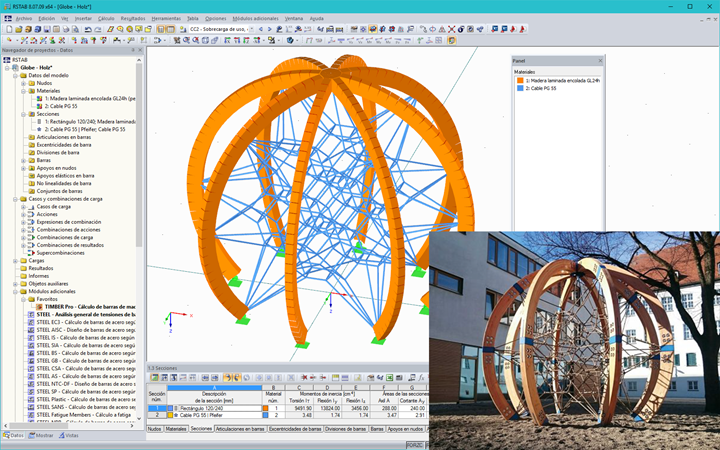Go to previous load case arrow
The image size is (720, 450).
[261, 29]
